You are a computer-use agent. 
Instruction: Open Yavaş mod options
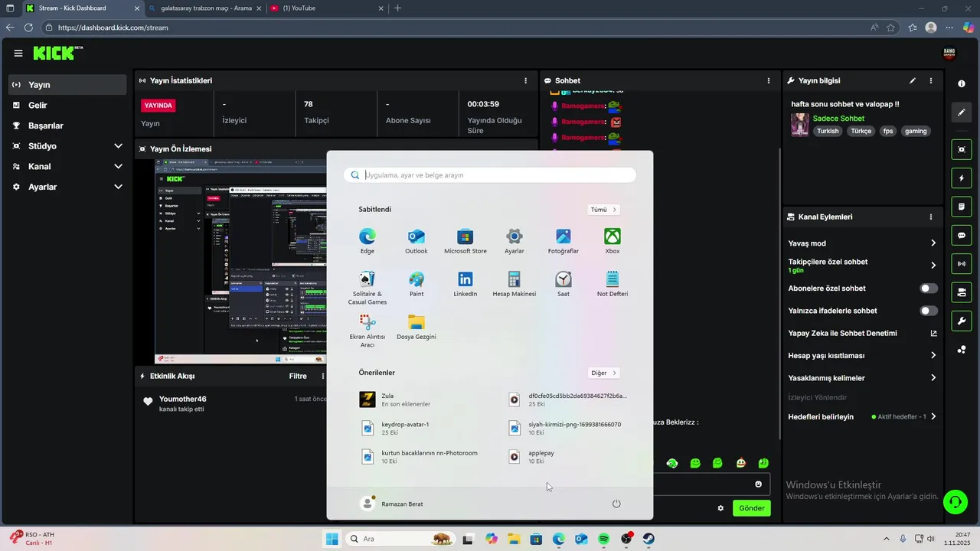pos(862,243)
